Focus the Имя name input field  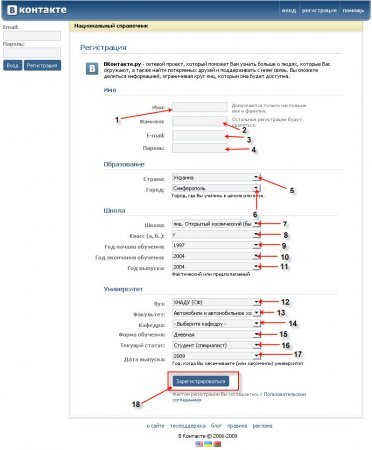point(200,107)
